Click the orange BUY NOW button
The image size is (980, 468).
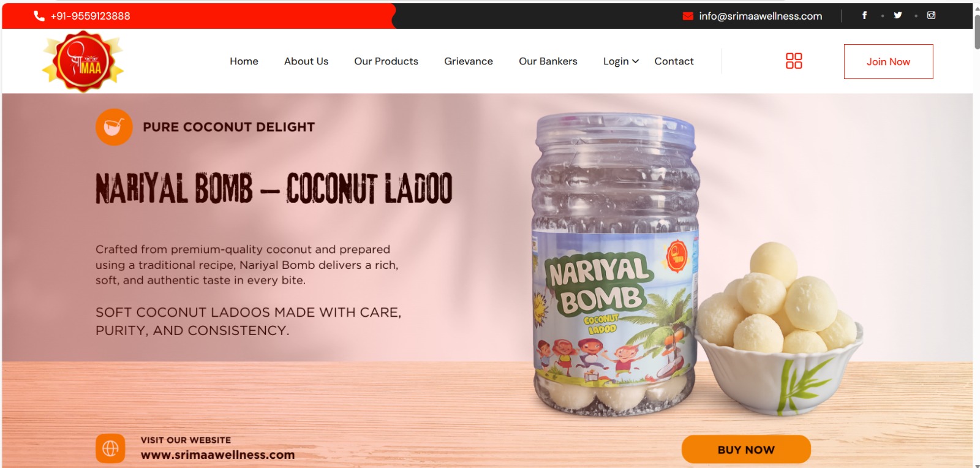tap(746, 450)
